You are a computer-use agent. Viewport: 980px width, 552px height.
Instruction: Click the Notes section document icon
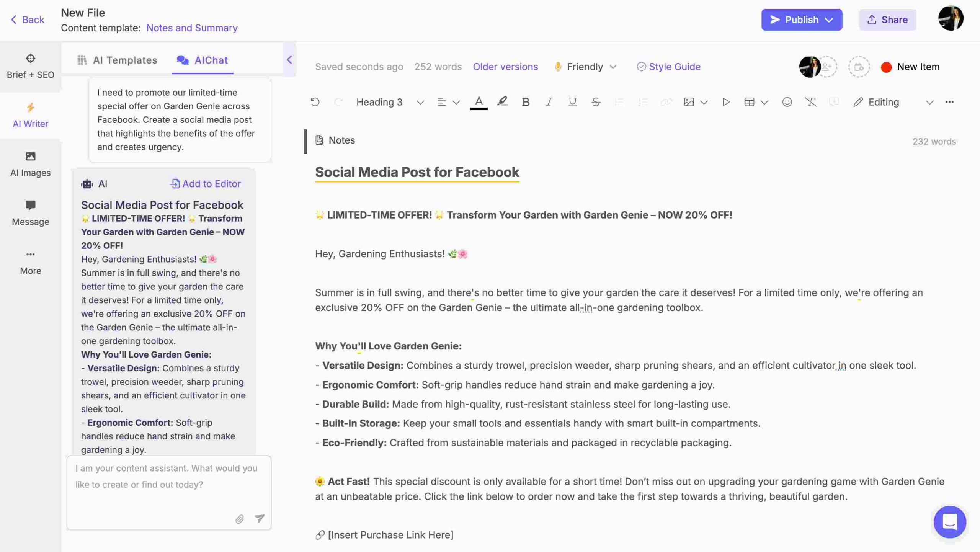(x=319, y=140)
